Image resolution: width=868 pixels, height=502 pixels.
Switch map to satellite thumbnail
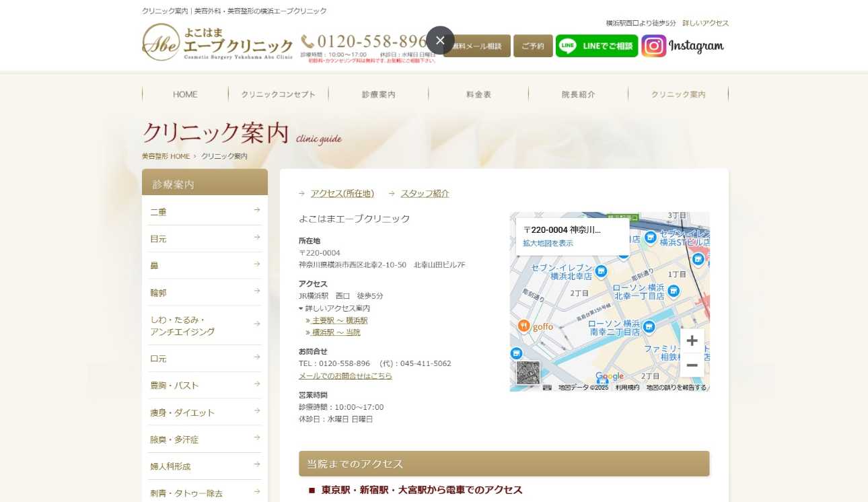coord(528,373)
